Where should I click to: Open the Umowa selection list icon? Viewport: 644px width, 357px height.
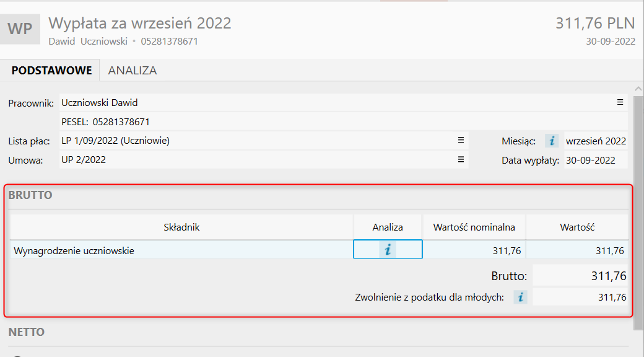(461, 160)
